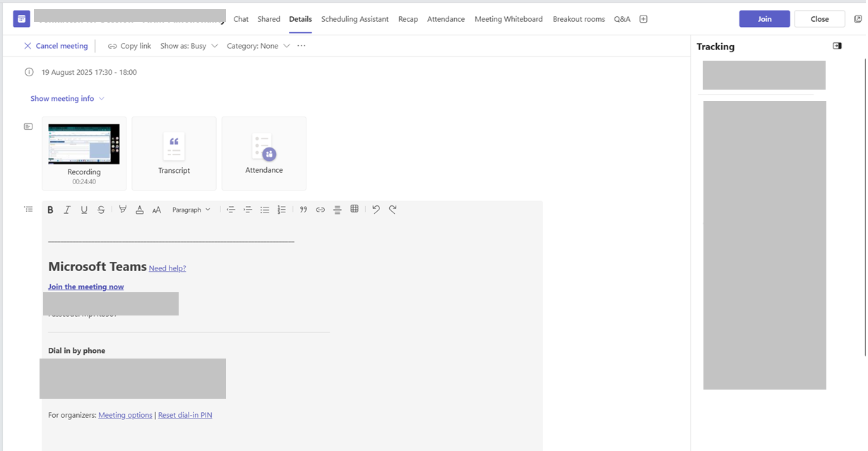Open the Recording thumbnail card
This screenshot has height=451, width=868.
click(84, 153)
